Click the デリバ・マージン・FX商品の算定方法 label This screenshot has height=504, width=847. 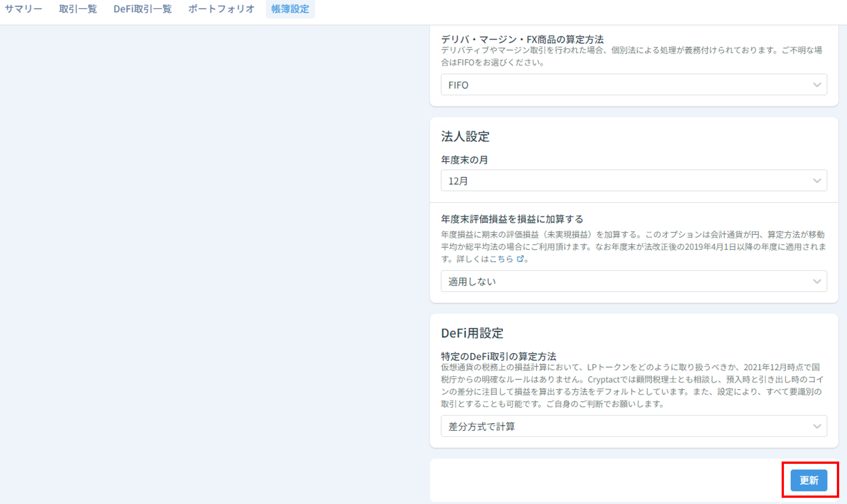pyautogui.click(x=522, y=40)
